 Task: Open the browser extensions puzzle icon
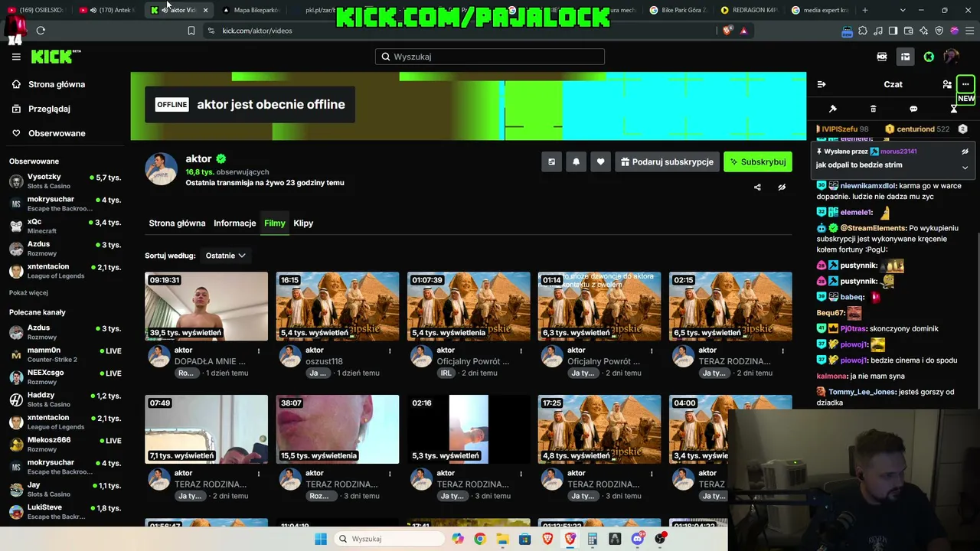863,31
